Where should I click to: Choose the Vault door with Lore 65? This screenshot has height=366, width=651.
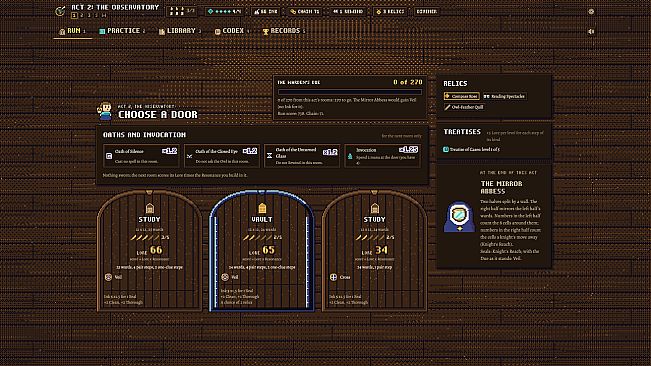[x=262, y=251]
